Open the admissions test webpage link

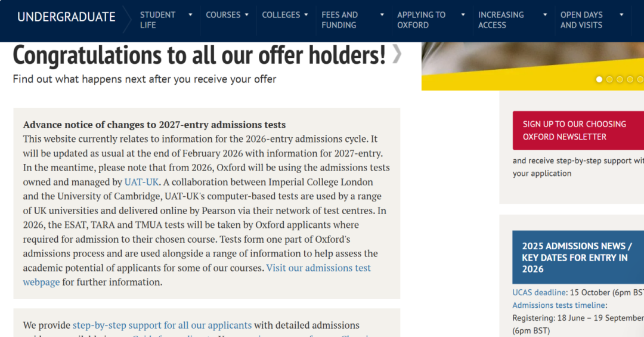coord(318,268)
